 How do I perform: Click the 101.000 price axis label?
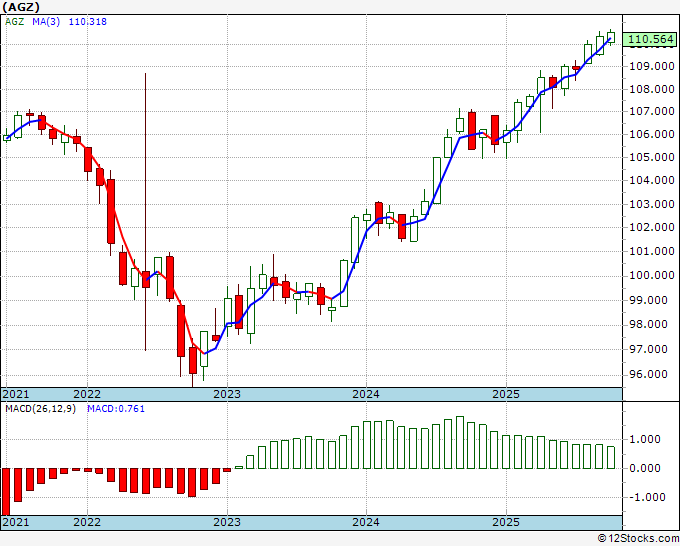point(651,251)
